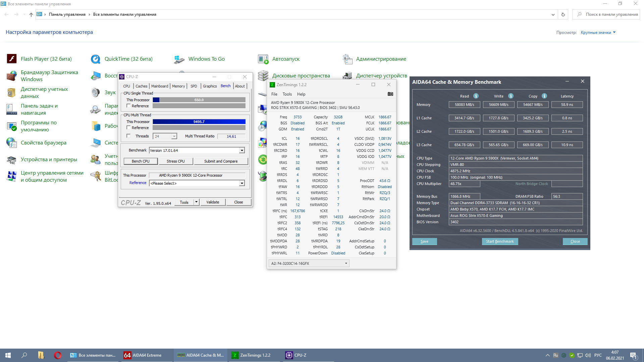
Task: Enable Multi Thread Reference checkbox
Action: (x=128, y=128)
